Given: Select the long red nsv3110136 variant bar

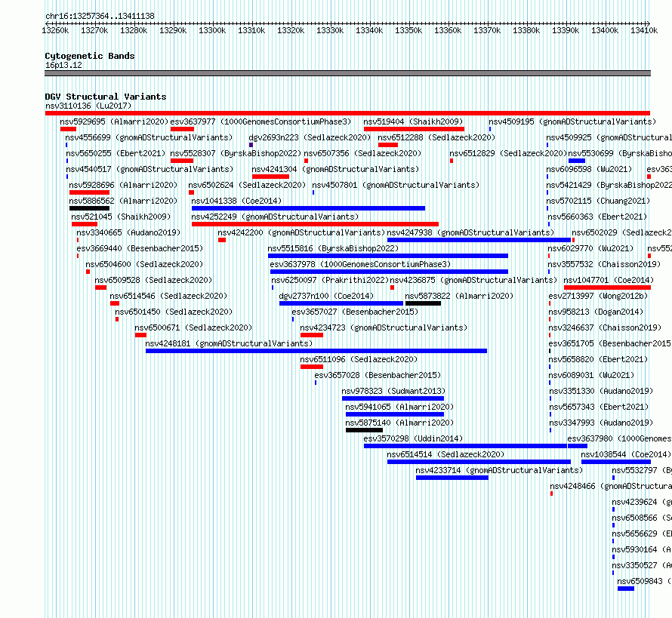Looking at the screenshot, I should point(347,113).
